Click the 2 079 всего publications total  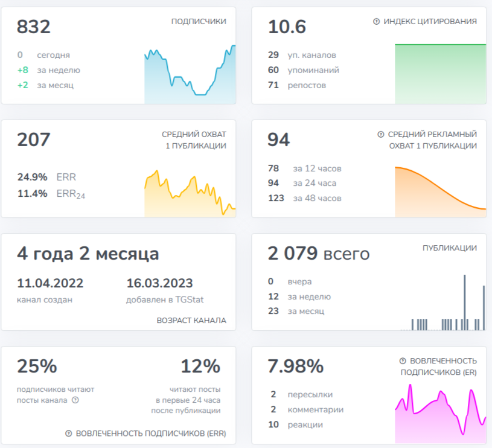point(319,253)
